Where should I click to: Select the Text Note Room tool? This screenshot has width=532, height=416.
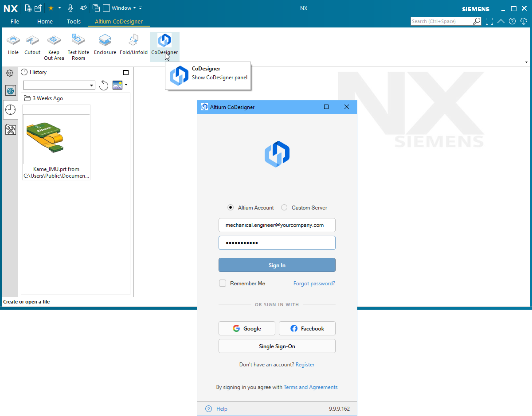[x=78, y=44]
